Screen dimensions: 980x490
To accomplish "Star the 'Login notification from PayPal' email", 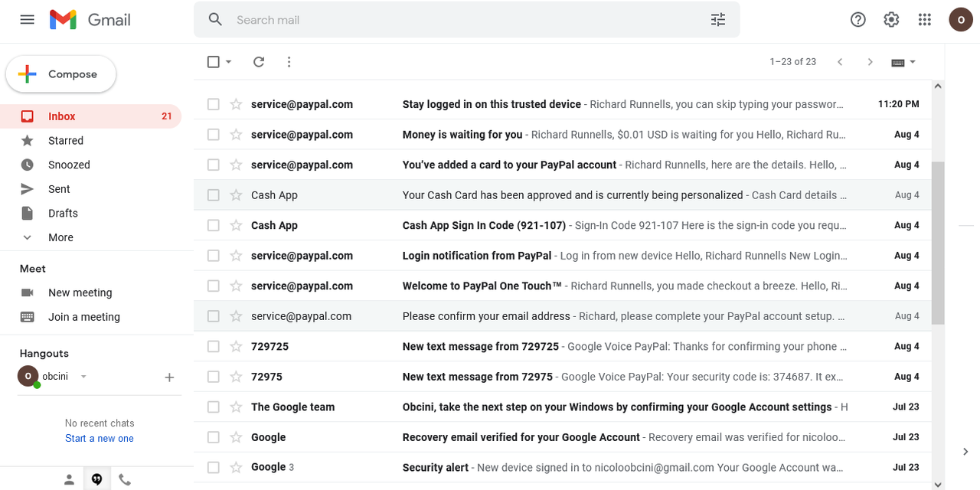I will pyautogui.click(x=236, y=256).
